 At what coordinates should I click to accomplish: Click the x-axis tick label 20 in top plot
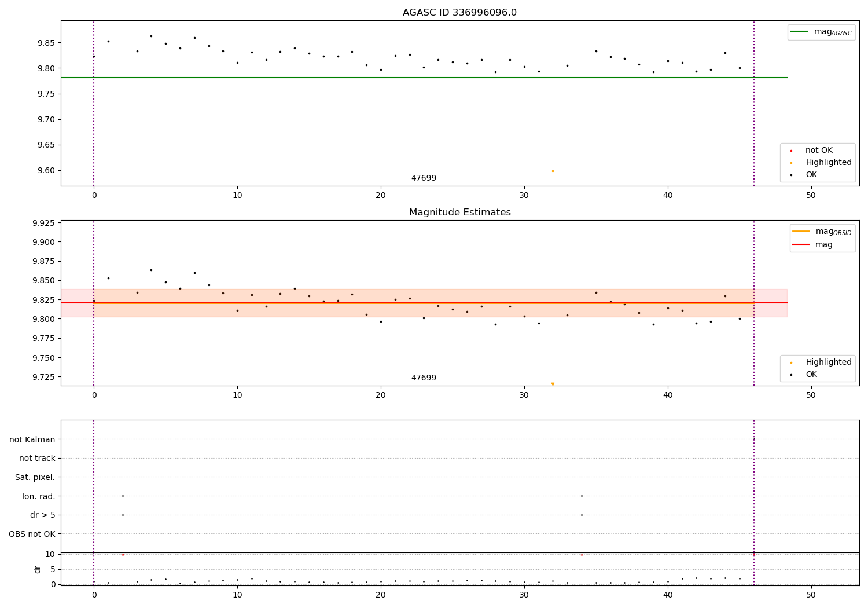coord(381,196)
